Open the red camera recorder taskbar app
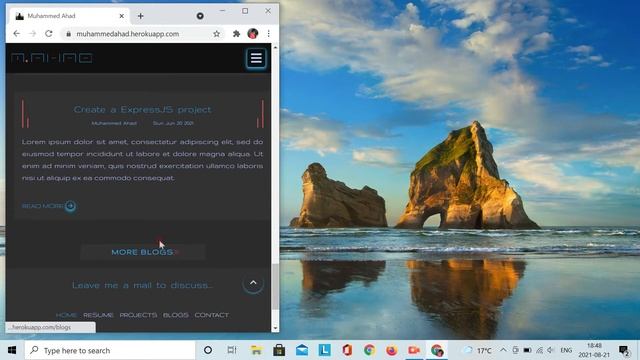 tap(414, 350)
